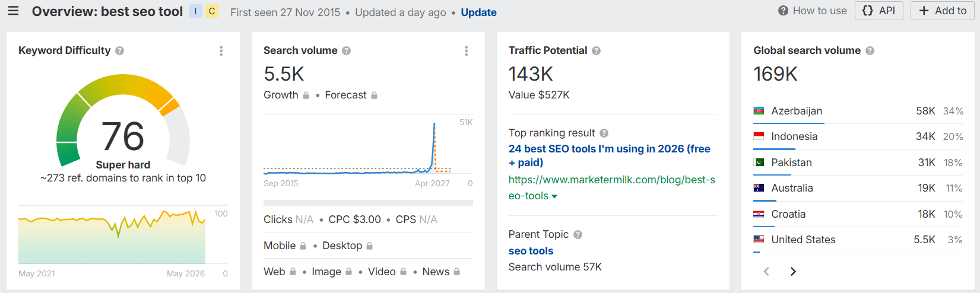Select the Azerbaijan country name
This screenshot has width=980, height=293.
(797, 111)
